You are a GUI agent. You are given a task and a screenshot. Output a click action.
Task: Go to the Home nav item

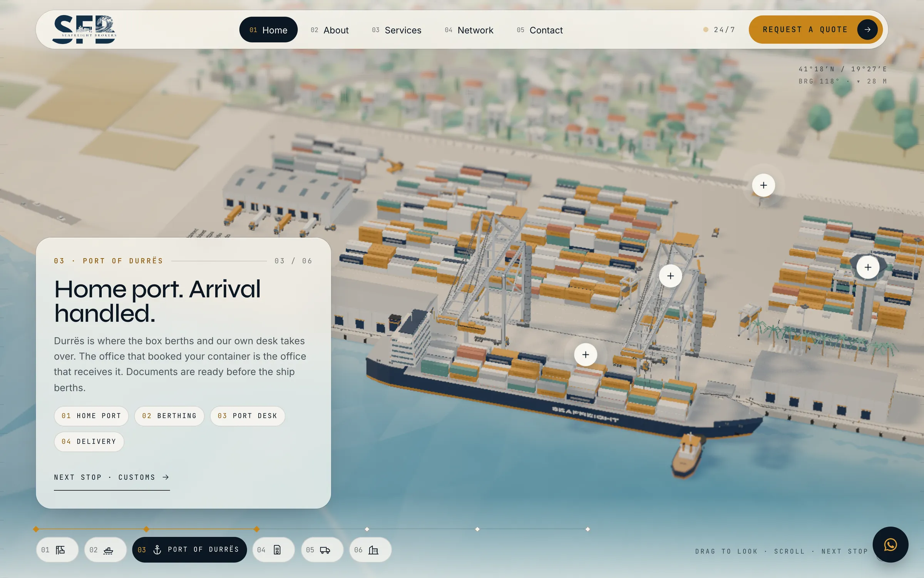coord(268,30)
